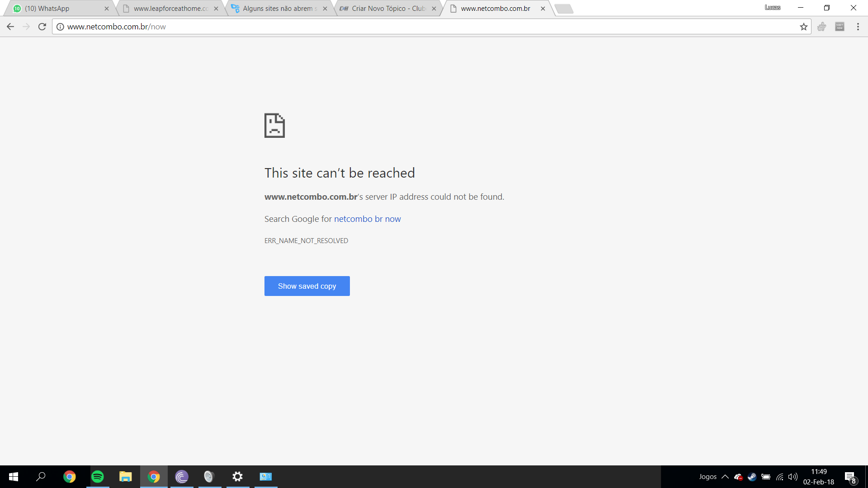The image size is (868, 488).
Task: Check the battery status icon
Action: 766,477
